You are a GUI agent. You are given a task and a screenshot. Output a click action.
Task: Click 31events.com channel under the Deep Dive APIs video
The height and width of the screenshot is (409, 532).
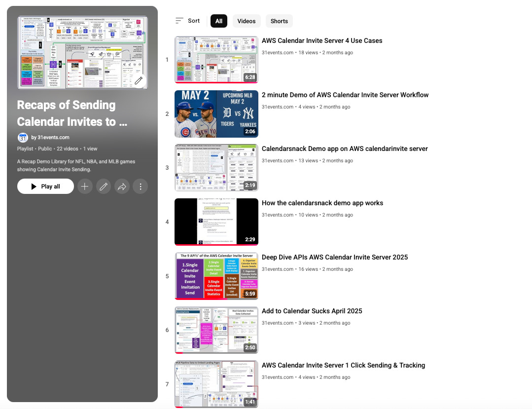point(278,269)
